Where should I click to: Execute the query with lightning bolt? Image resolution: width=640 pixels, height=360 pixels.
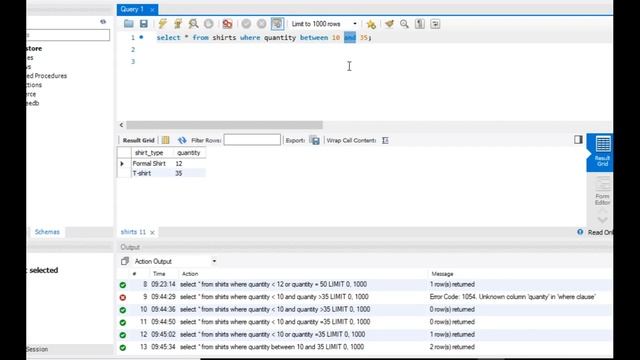click(x=162, y=24)
